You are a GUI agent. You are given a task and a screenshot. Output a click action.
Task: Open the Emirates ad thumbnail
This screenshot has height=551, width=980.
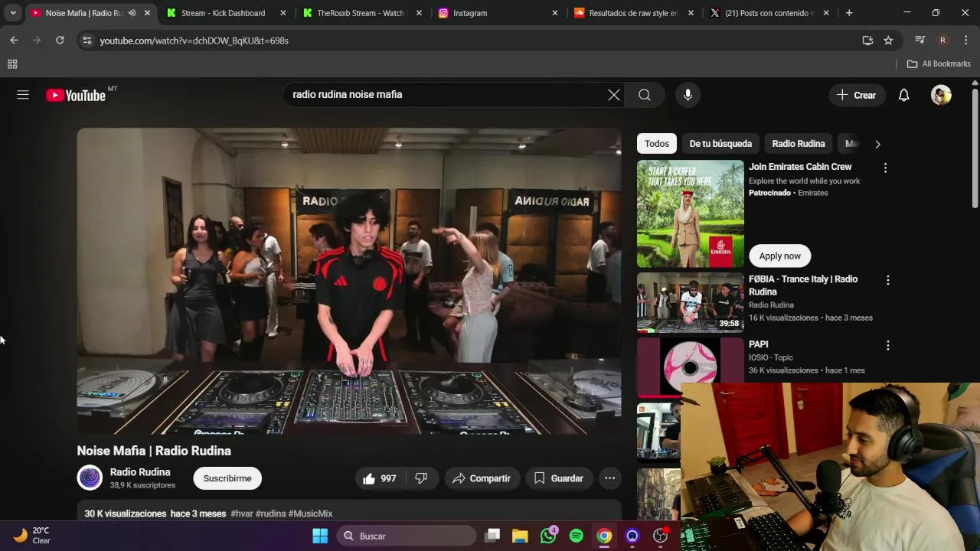click(691, 214)
